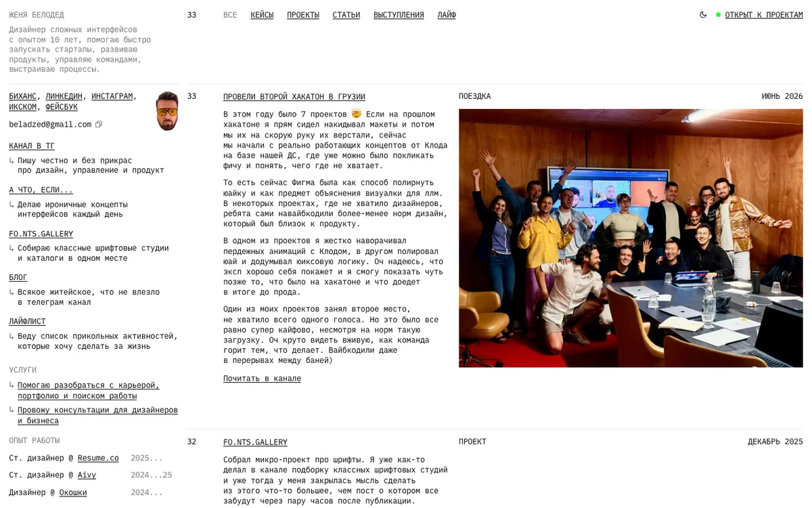Copy email address via copy icon

pyautogui.click(x=99, y=125)
